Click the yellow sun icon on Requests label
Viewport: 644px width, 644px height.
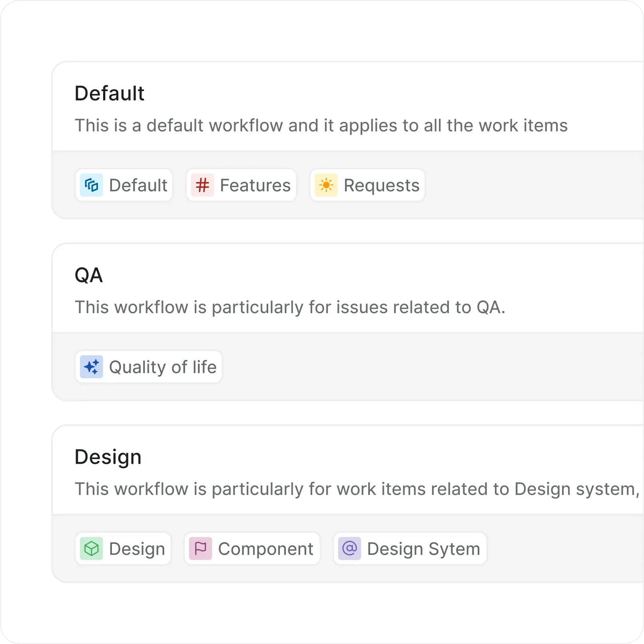pos(327,185)
